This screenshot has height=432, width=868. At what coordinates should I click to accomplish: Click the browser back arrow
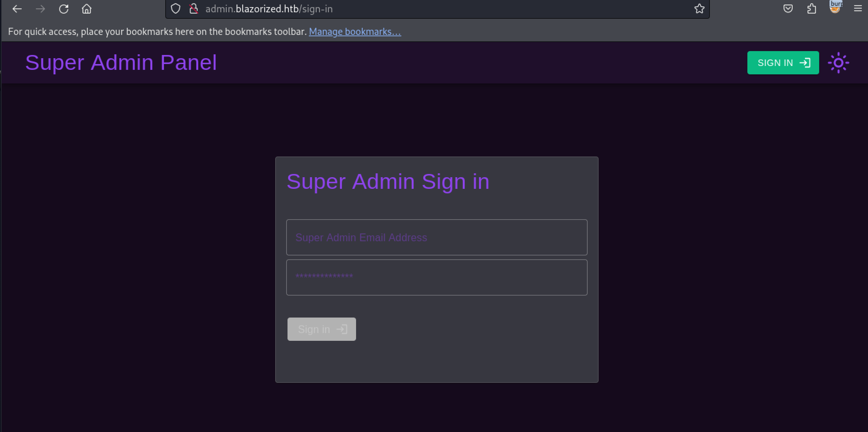[17, 9]
